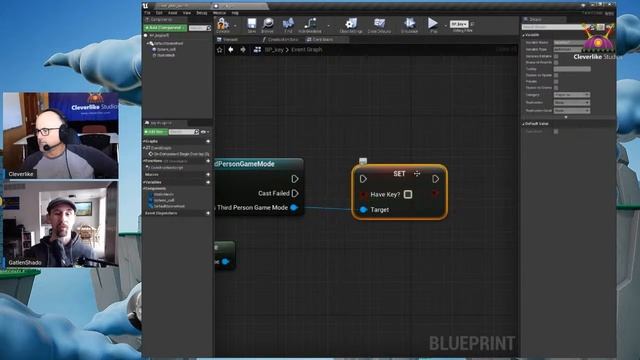Image resolution: width=640 pixels, height=360 pixels.
Task: Toggle the eye view options in My Blueprint
Action: [x=204, y=132]
